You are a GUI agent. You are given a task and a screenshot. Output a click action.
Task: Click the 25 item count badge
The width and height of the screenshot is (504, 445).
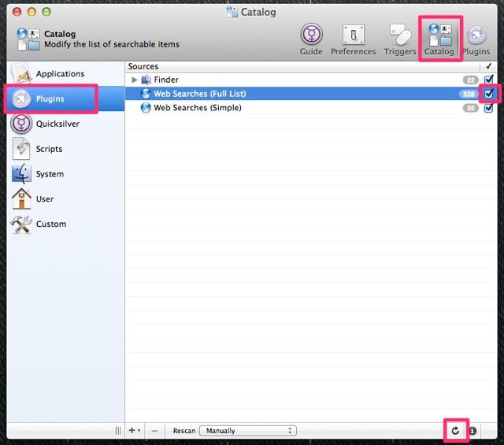471,108
